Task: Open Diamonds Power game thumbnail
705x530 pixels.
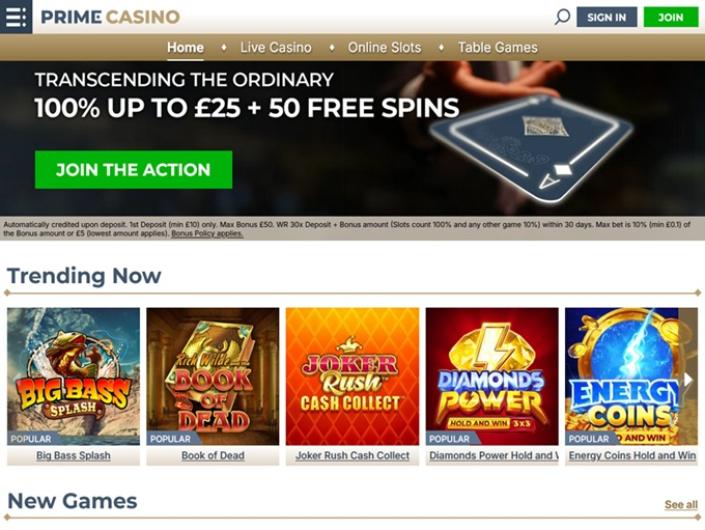Action: pyautogui.click(x=492, y=376)
